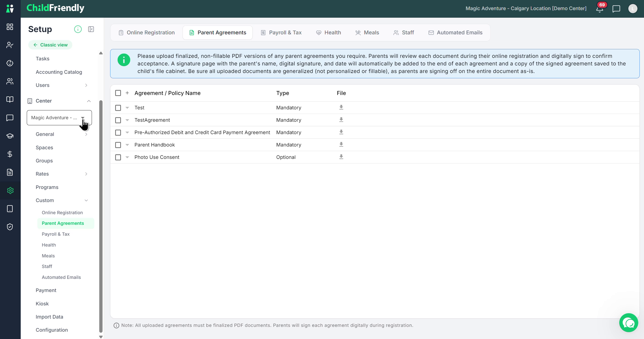Switch to the Automated Emails tab
Viewport: 644px width, 339px height.
pos(455,33)
